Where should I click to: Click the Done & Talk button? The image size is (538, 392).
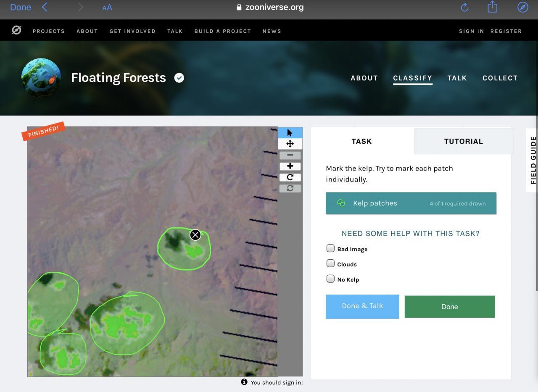[x=362, y=307]
